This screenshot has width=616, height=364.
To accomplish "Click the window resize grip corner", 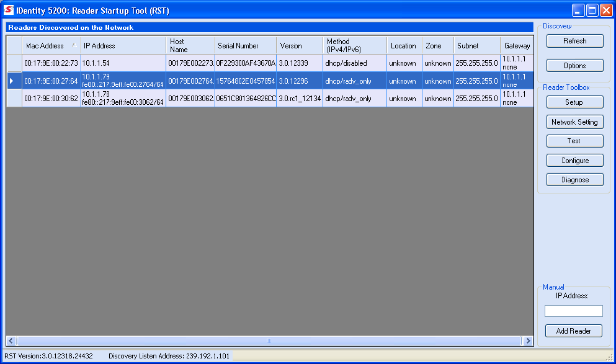I will pos(610,357).
